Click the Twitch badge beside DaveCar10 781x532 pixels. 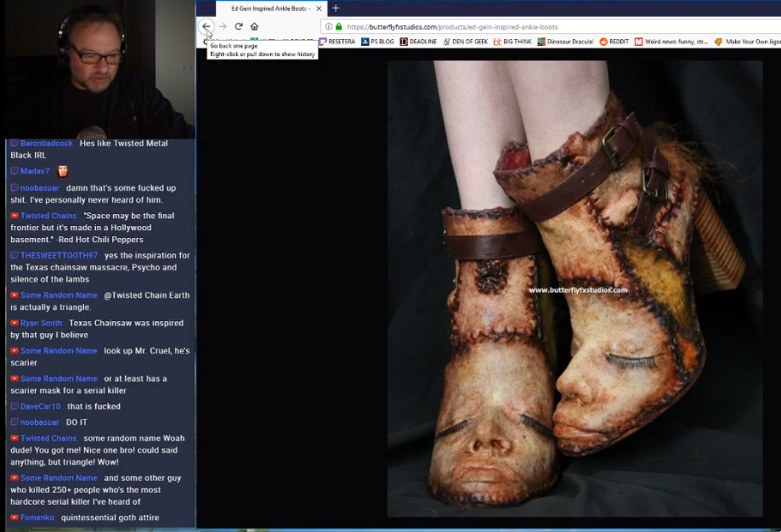pyautogui.click(x=14, y=406)
